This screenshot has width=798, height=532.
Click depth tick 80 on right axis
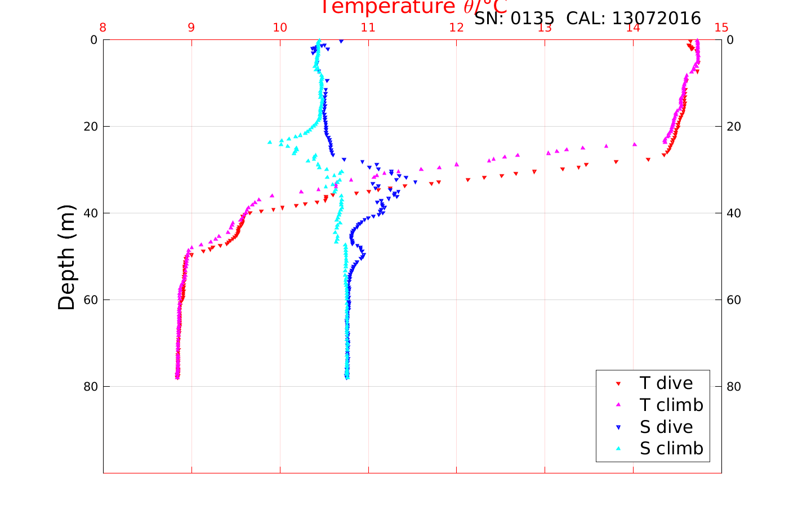733,387
